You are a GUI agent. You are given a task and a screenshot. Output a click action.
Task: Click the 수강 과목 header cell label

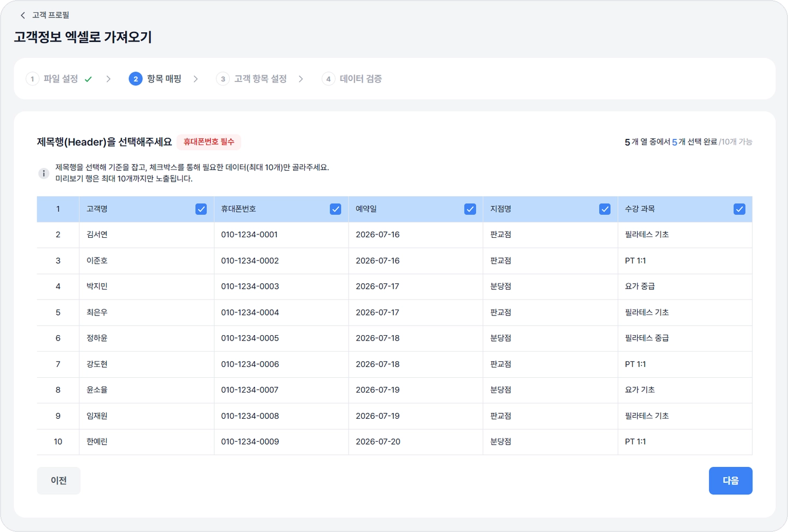[640, 209]
